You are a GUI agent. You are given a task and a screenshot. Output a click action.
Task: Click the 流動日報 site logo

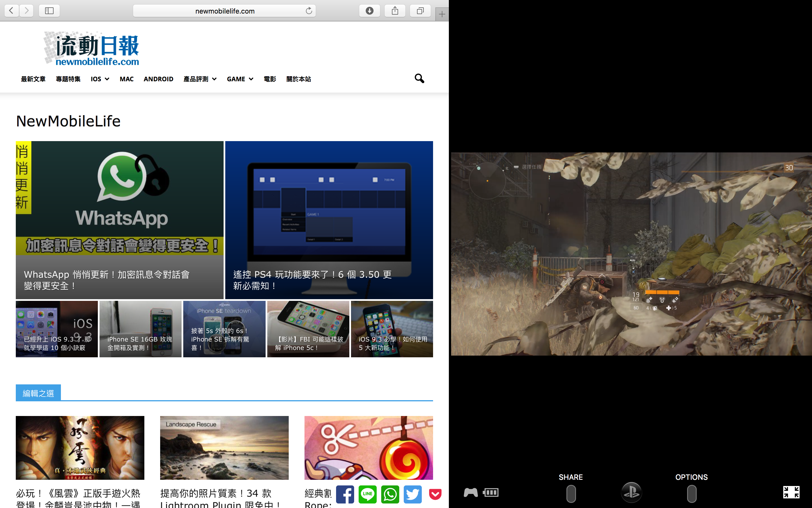pos(91,48)
